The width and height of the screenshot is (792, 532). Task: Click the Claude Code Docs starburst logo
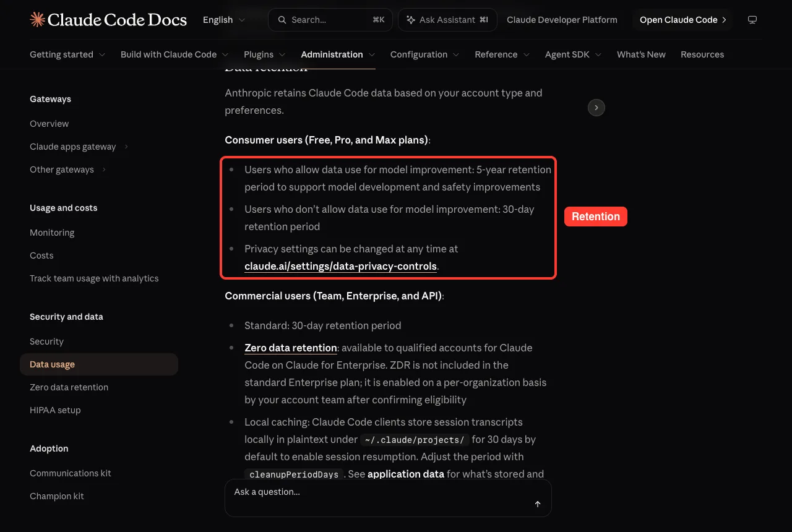tap(37, 20)
